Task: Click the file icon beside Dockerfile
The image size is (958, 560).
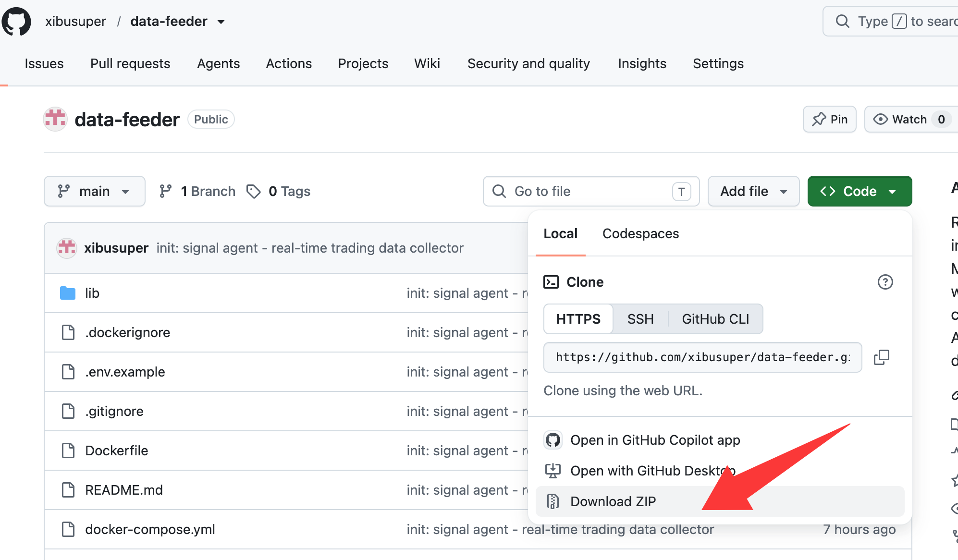Action: coord(68,450)
